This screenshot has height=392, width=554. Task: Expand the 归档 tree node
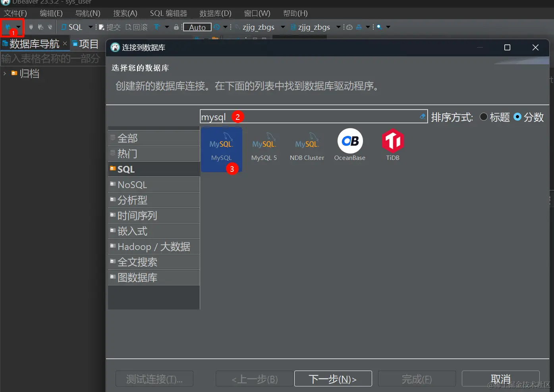[5, 73]
